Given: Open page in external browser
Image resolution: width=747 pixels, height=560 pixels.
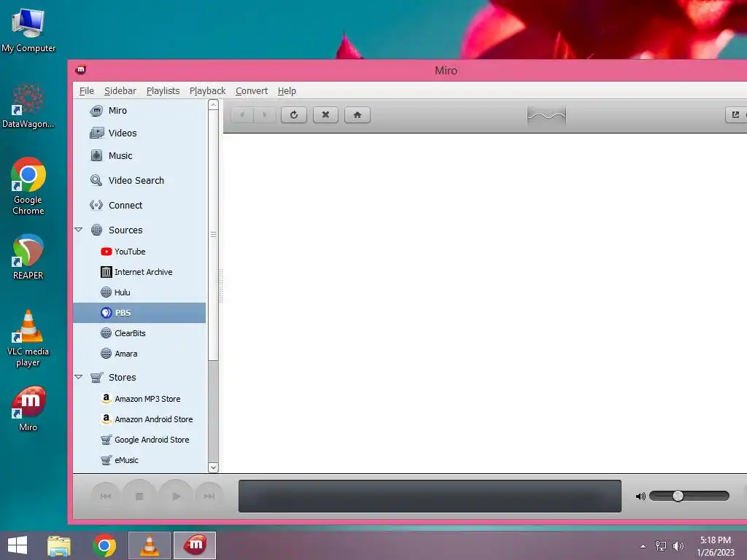Looking at the screenshot, I should [735, 114].
